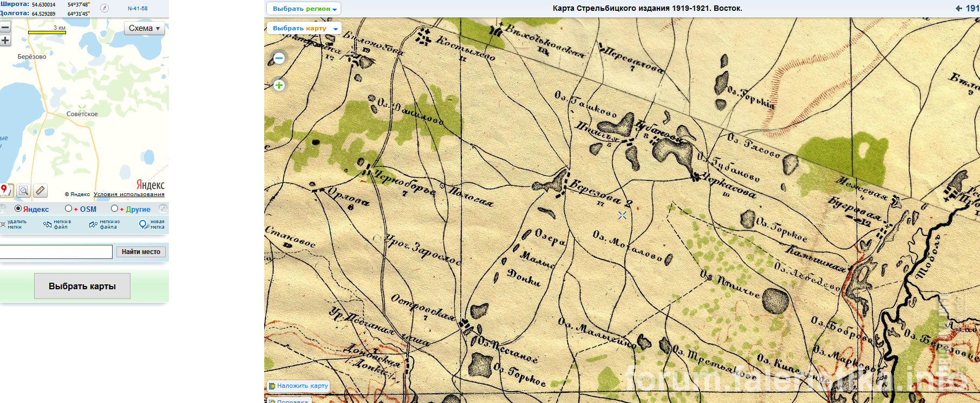
Task: Select the Яндекс map source radio button
Action: 18,209
